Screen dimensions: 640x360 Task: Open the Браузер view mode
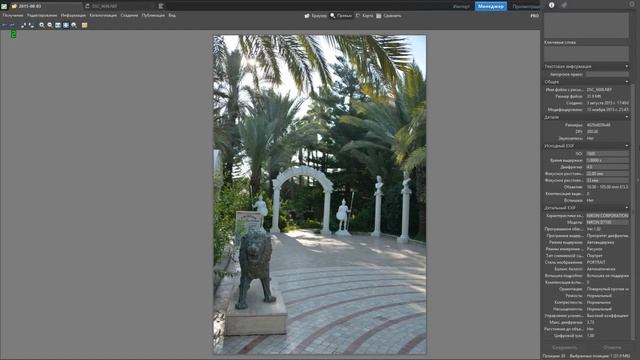pos(316,16)
